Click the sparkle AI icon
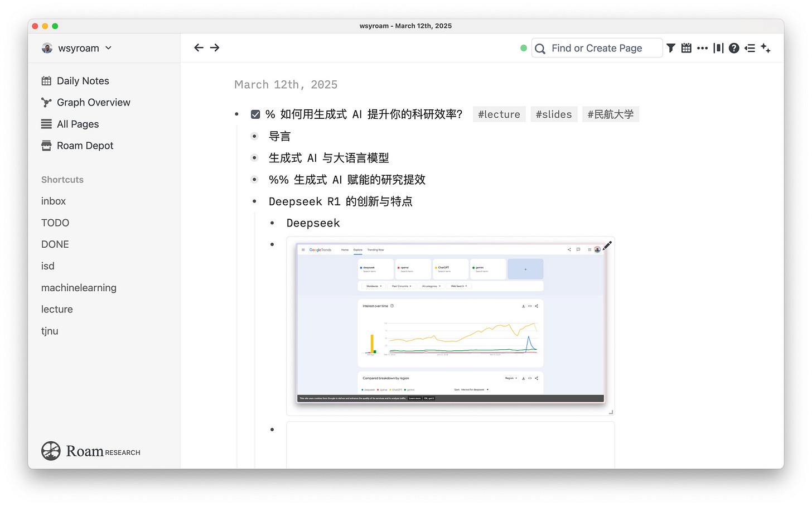 tap(766, 48)
